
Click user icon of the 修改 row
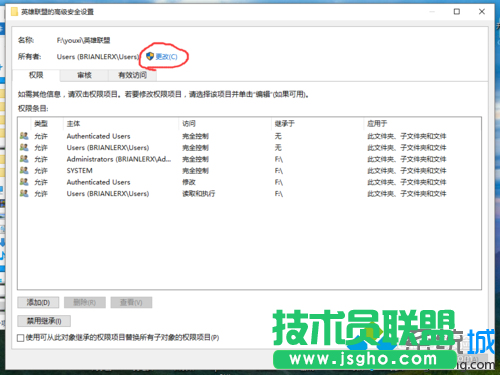coord(24,182)
